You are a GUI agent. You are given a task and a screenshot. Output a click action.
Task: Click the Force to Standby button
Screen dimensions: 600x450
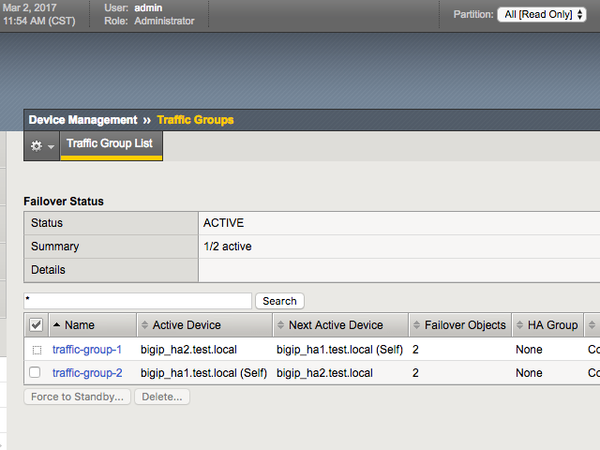coord(78,397)
